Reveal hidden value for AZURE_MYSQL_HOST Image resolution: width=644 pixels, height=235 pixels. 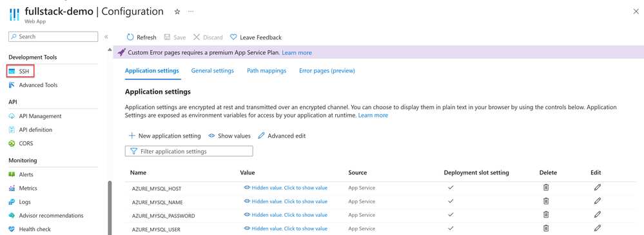pos(286,188)
